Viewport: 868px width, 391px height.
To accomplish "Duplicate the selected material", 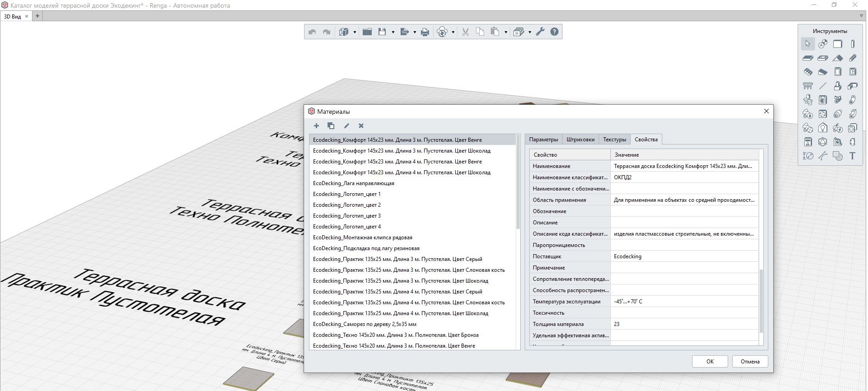I will pyautogui.click(x=331, y=126).
